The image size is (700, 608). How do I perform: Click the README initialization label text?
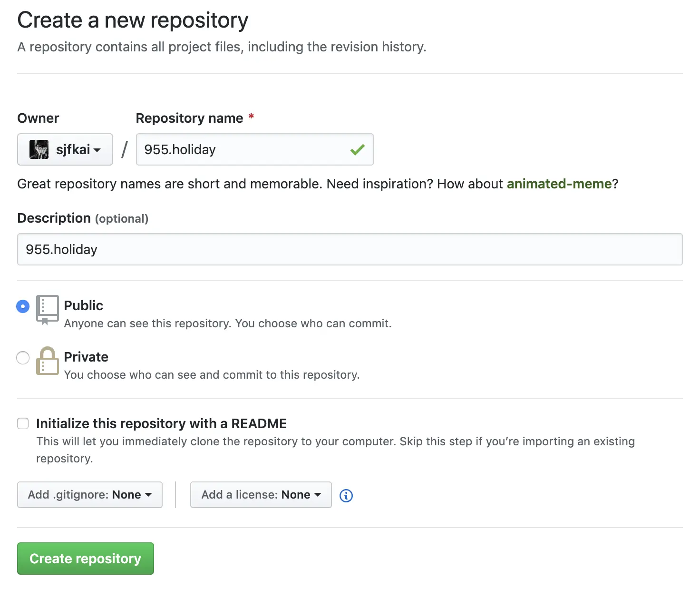click(161, 423)
